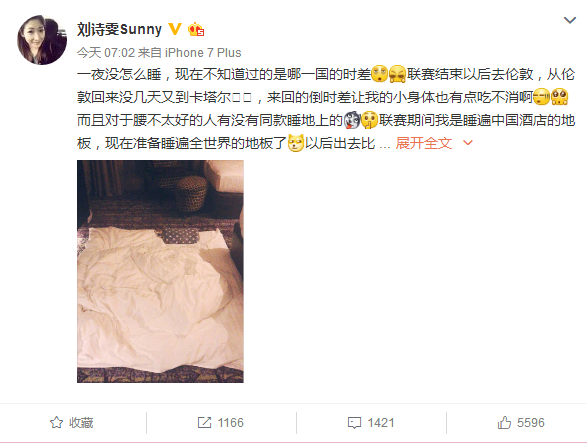Viewport: 587px width, 443px height.
Task: Click the iPhone 7 Plus source link
Action: pos(203,53)
